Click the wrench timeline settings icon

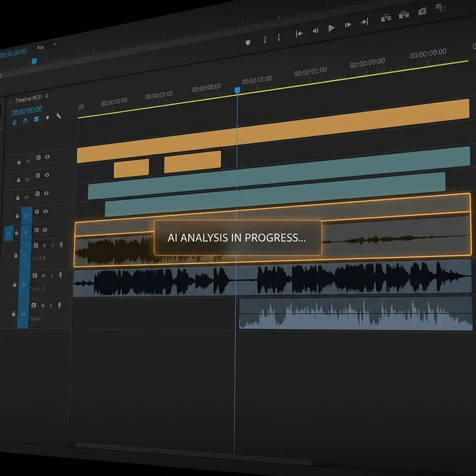click(59, 116)
